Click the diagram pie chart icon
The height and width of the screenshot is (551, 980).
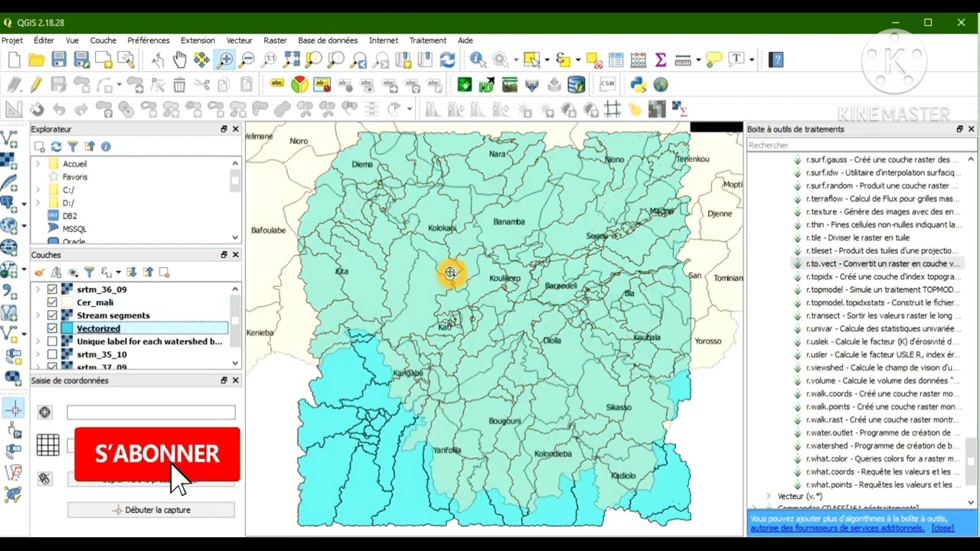(299, 85)
